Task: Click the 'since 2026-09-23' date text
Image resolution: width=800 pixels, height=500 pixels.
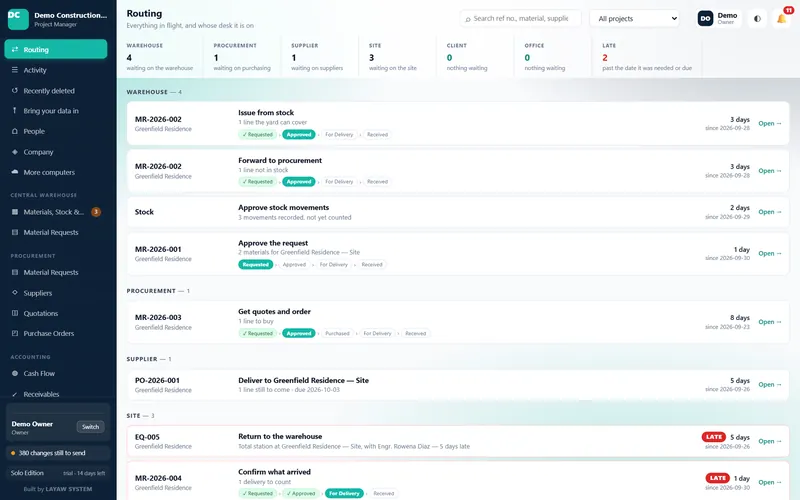Action: (x=728, y=327)
